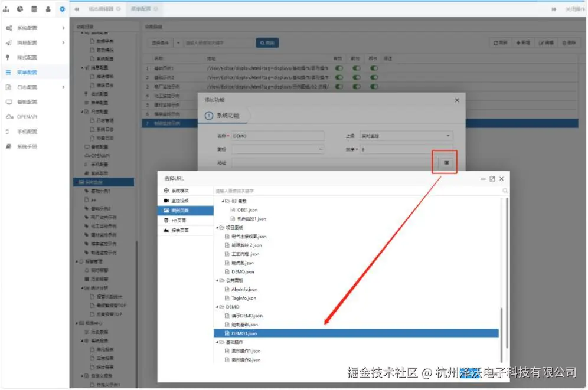Click the search magnifier in 选择URL dialog
588x390 pixels.
coord(505,191)
